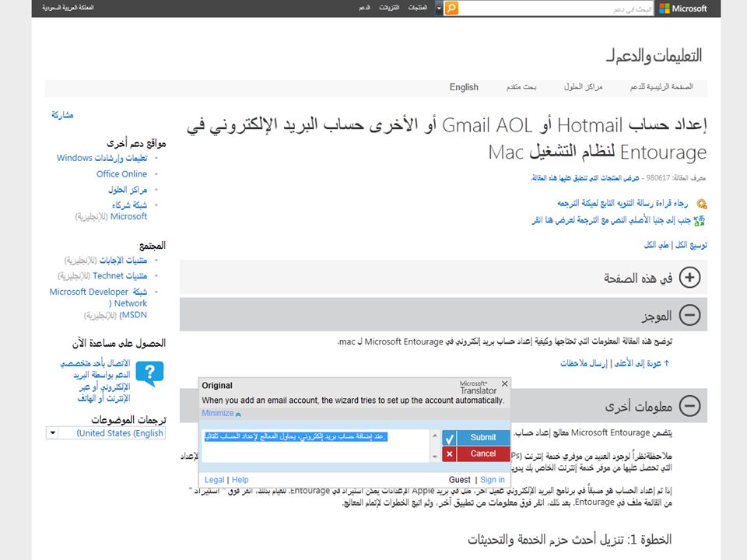747x560 pixels.
Task: Open منتديات الإجابات link
Action: tap(123, 261)
